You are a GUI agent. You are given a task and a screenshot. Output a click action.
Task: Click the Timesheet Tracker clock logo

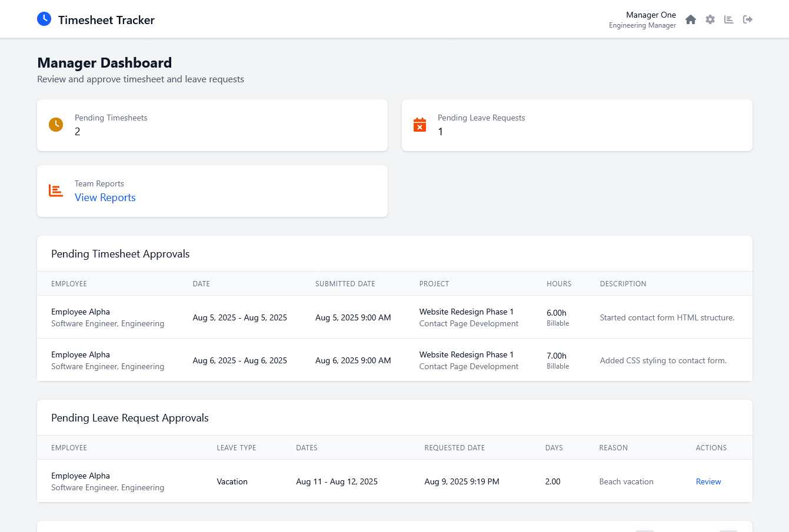[44, 19]
